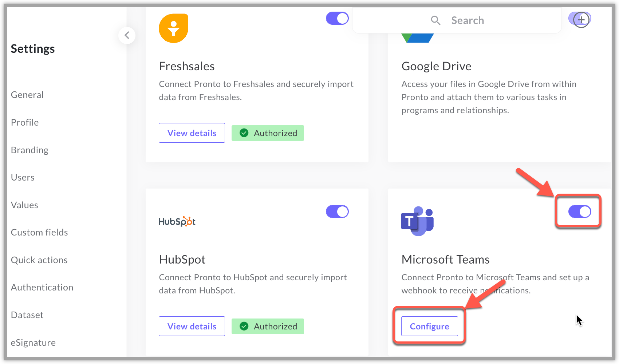Disable the HubSpot integration toggle

pyautogui.click(x=337, y=211)
